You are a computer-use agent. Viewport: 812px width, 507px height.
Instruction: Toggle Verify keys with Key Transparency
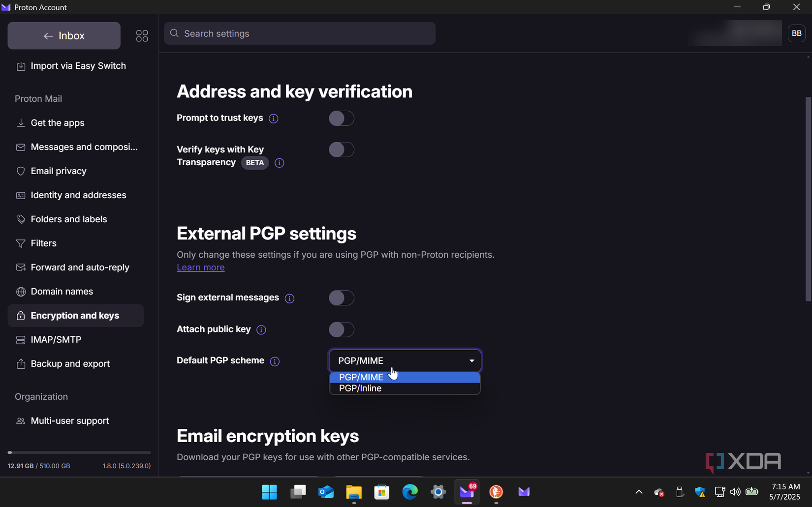coord(342,149)
